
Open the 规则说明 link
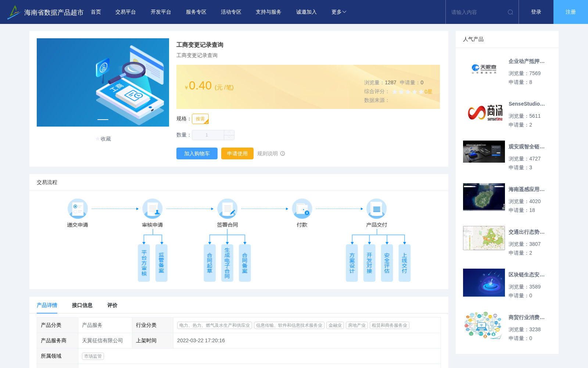[x=268, y=153]
